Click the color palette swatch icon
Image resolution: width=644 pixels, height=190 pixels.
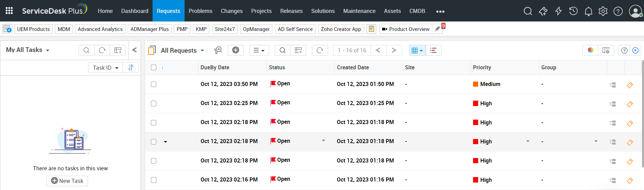point(590,50)
